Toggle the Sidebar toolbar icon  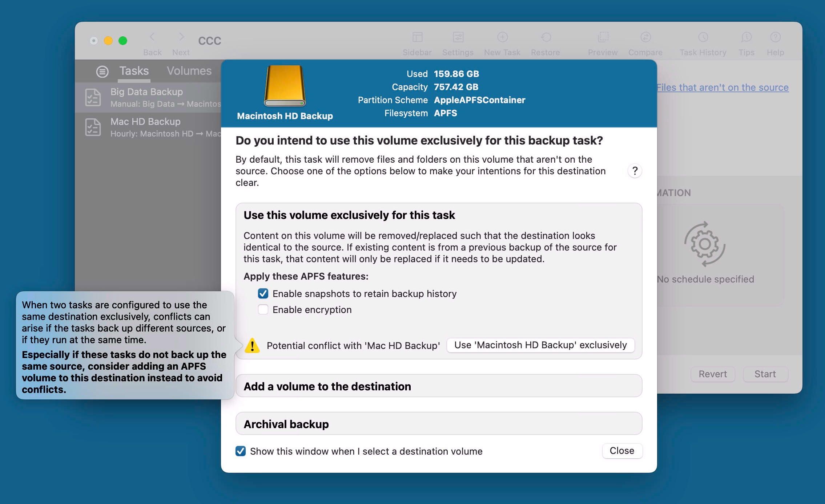point(417,37)
